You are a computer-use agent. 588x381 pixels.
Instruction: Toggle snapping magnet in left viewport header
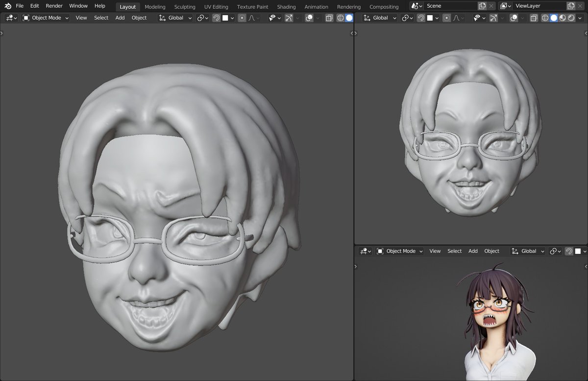point(216,18)
